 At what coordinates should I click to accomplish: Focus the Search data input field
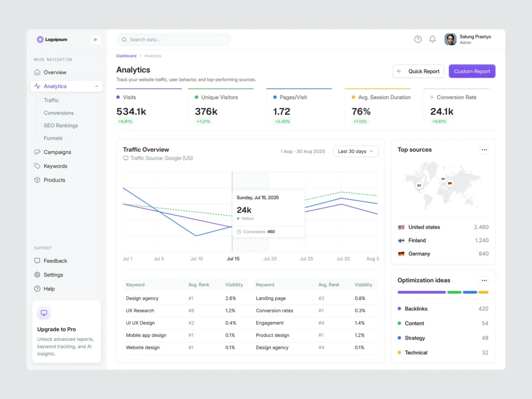174,39
